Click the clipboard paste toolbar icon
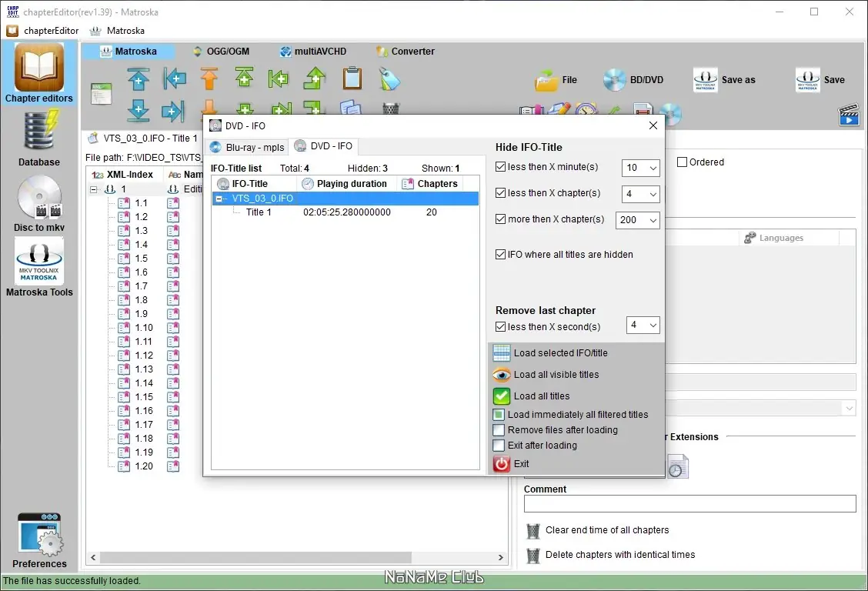Image resolution: width=868 pixels, height=591 pixels. pos(352,78)
